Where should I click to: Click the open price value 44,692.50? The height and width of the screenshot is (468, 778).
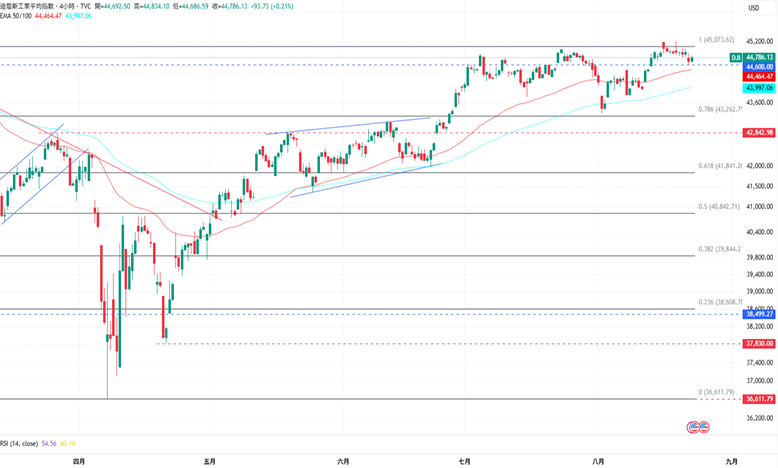[x=116, y=6]
